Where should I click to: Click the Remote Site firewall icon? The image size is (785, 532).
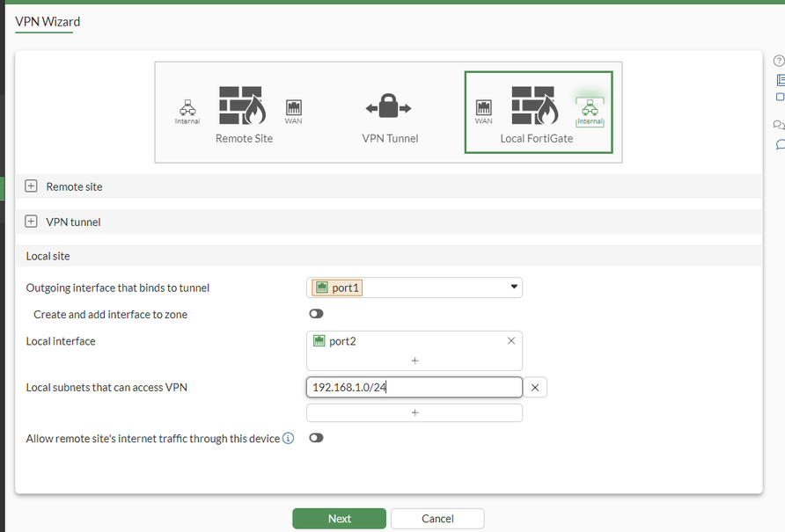click(x=243, y=106)
